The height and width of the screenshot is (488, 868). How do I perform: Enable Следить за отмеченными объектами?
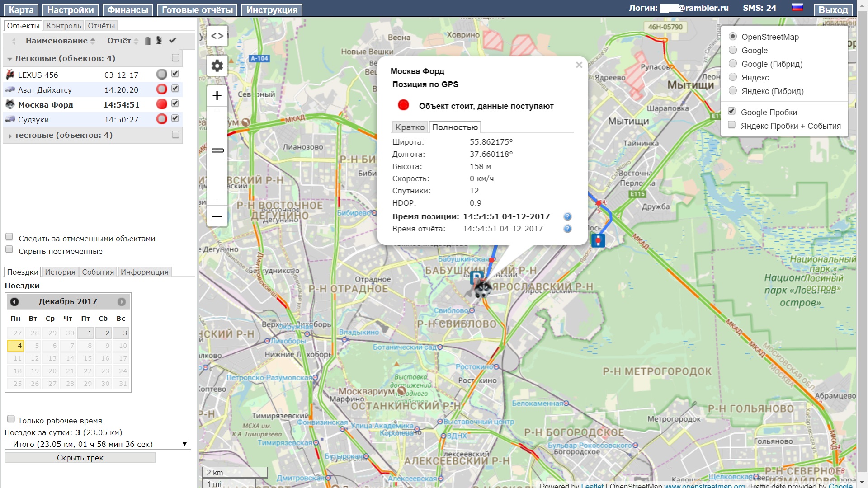point(9,237)
